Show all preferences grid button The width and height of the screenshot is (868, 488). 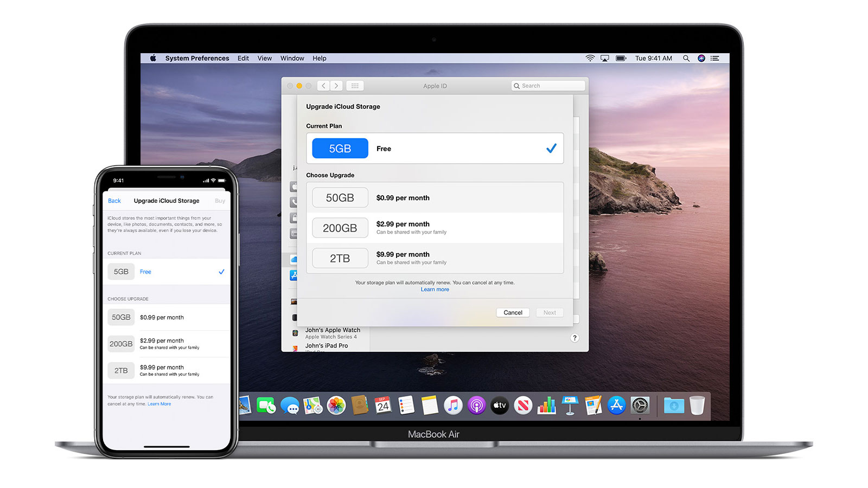click(x=355, y=86)
